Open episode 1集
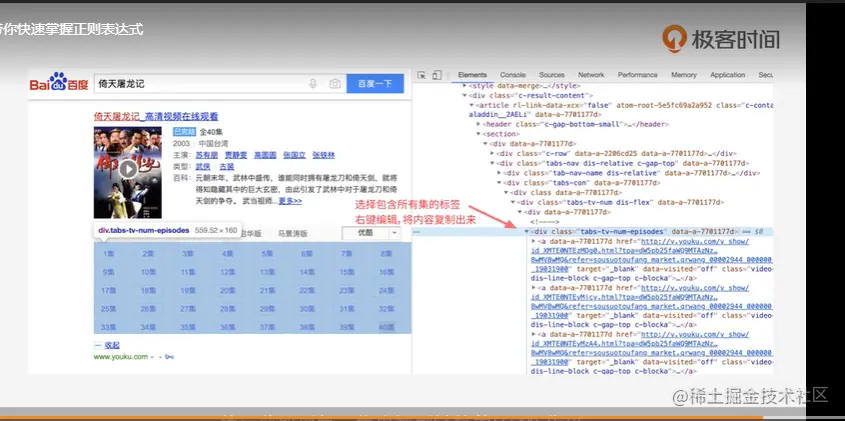 click(x=109, y=253)
